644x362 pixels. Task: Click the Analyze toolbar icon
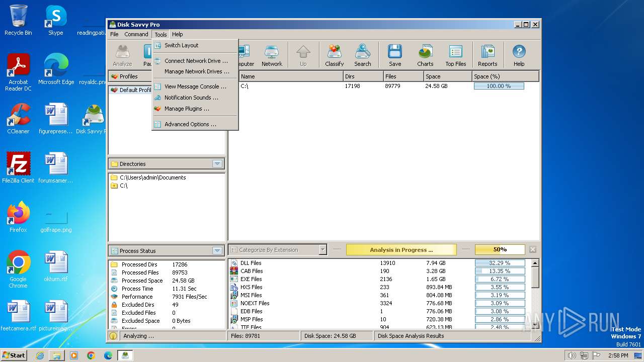click(122, 55)
